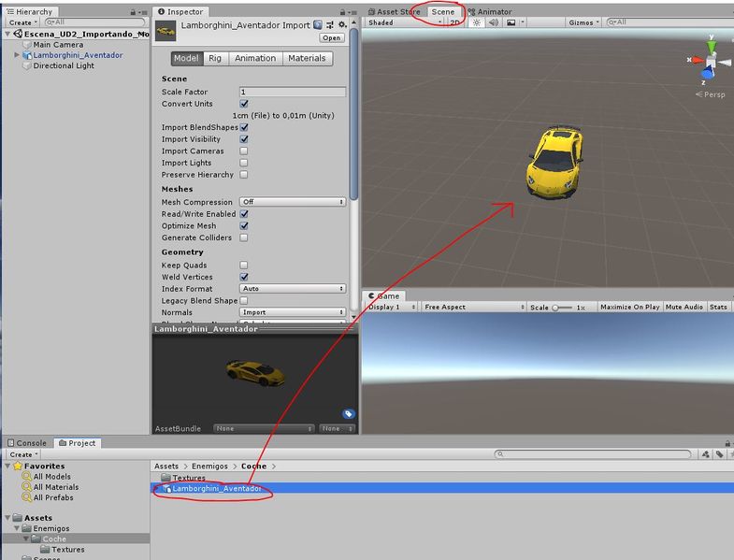This screenshot has width=734, height=560.
Task: Open Shaded draw mode dropdown
Action: point(405,22)
